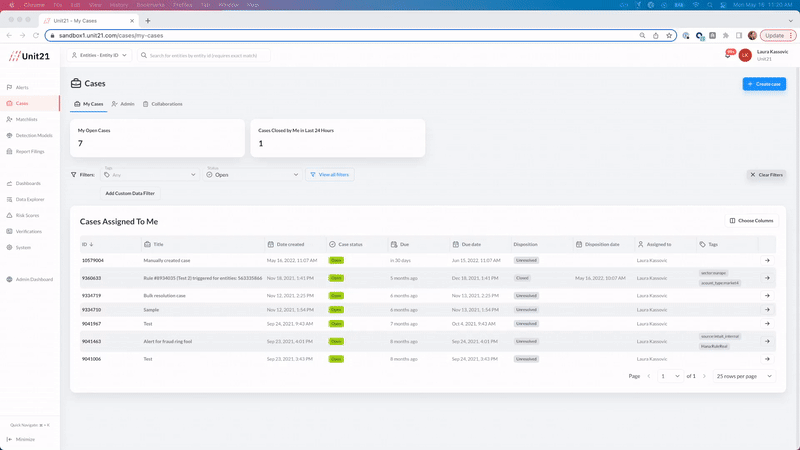
Task: Expand the Entities - Entity ID dropdown
Action: [99, 55]
